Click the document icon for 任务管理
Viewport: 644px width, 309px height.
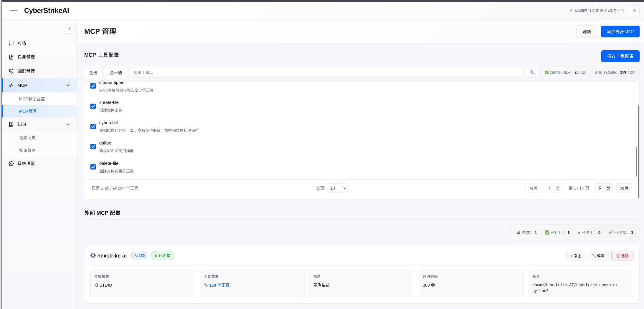click(11, 57)
